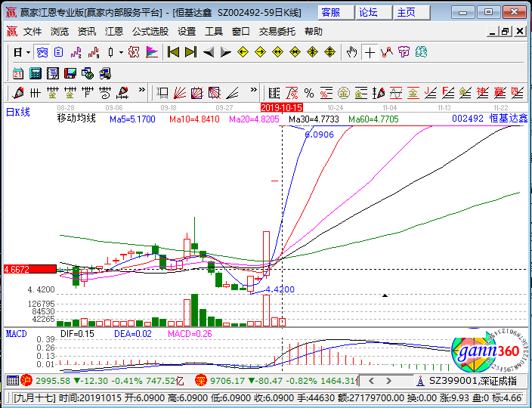Click the 主页 button
This screenshot has width=532, height=408.
pos(412,13)
